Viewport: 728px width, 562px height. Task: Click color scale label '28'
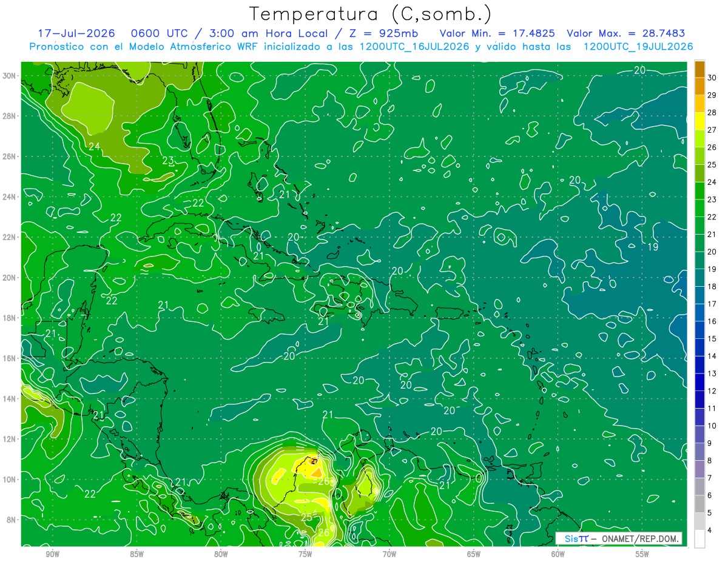coord(712,112)
